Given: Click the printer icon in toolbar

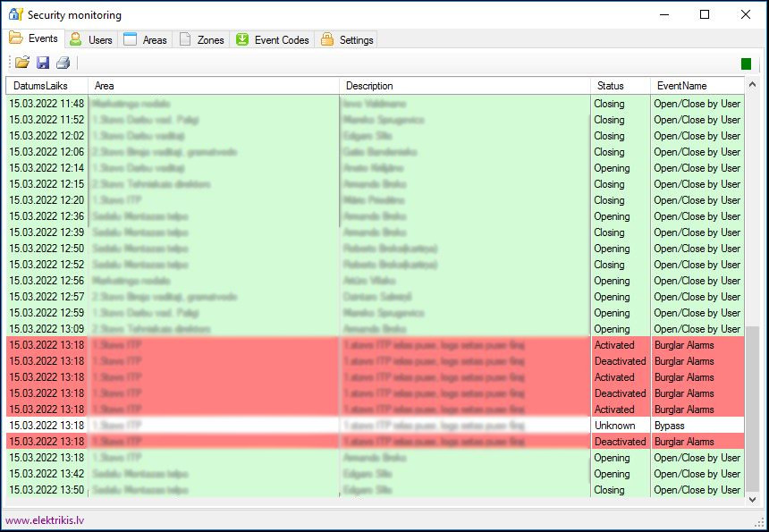Looking at the screenshot, I should pos(63,63).
